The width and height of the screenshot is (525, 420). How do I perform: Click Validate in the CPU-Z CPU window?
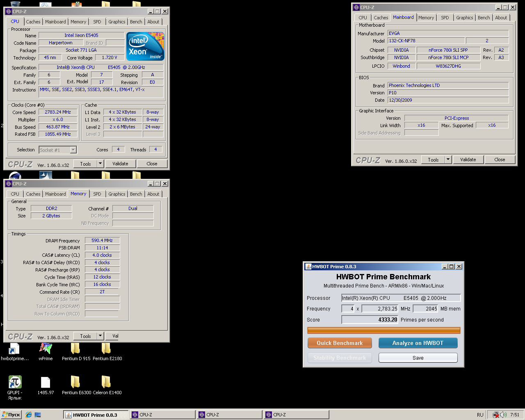(x=120, y=164)
